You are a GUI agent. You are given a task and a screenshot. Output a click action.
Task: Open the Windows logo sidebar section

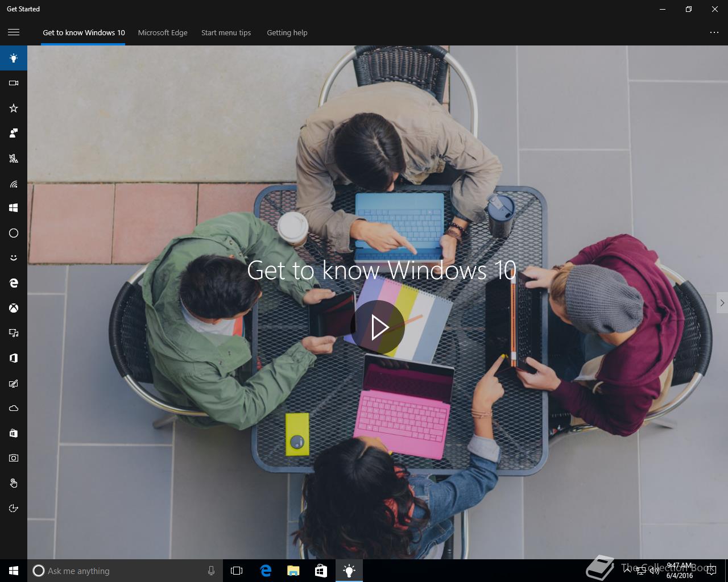pyautogui.click(x=14, y=208)
